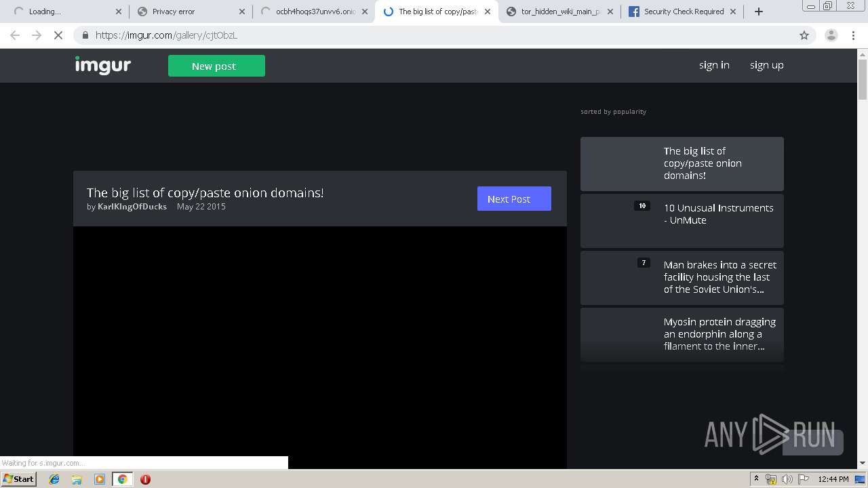868x488 pixels.
Task: Click the red Opera taskbar icon
Action: pos(145,479)
